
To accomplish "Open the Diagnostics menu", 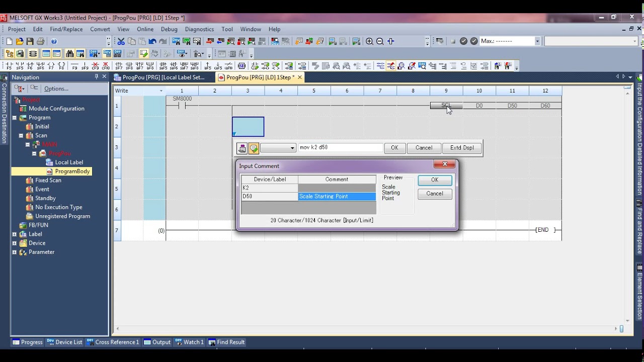I will pos(199,29).
